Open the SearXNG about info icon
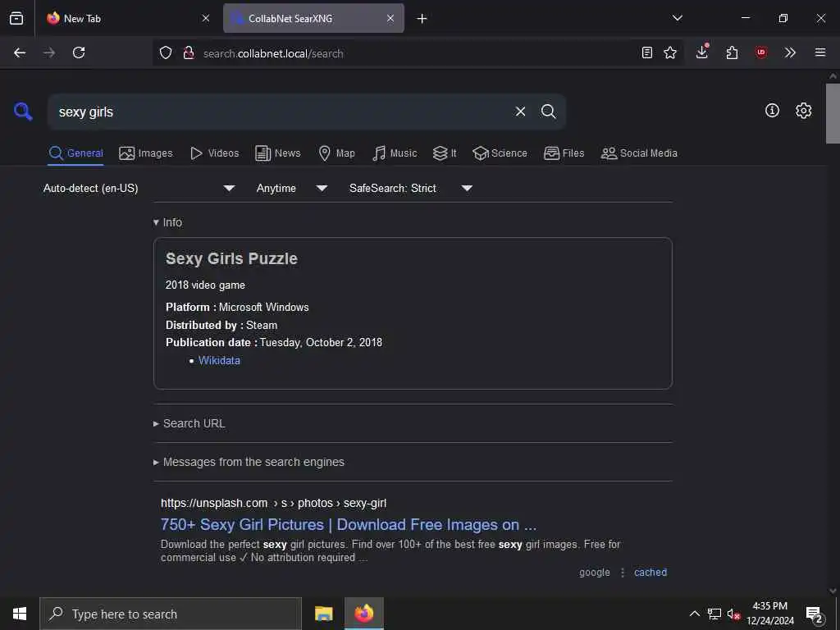 pos(771,111)
